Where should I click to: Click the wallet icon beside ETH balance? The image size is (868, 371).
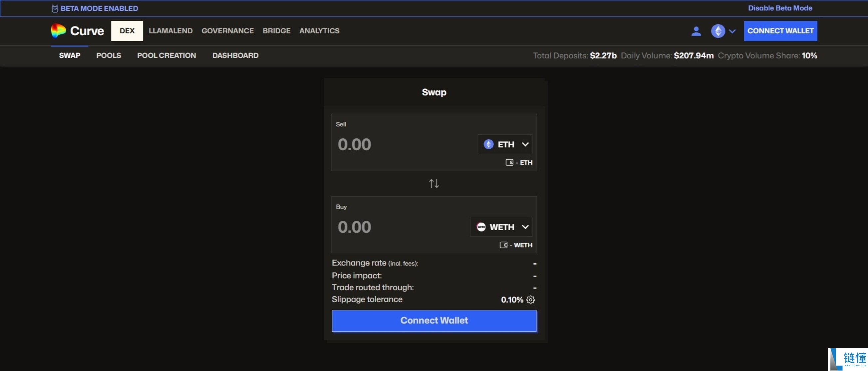pyautogui.click(x=509, y=163)
